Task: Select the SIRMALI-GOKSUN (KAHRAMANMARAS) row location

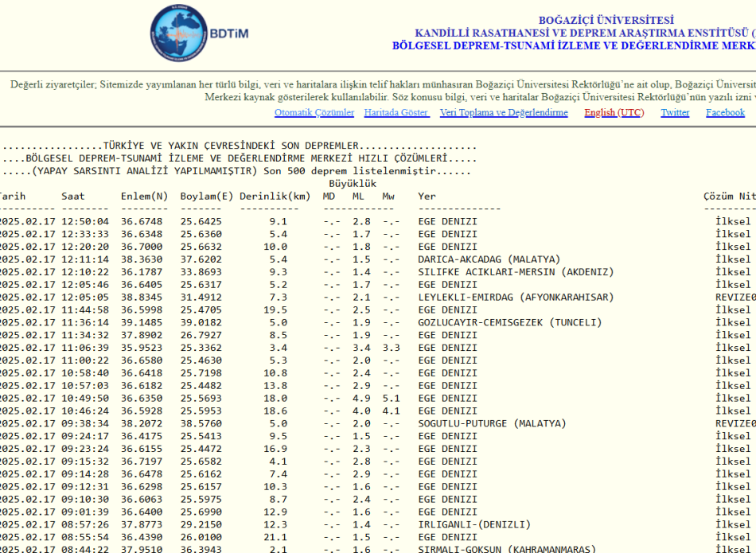Action: (x=506, y=550)
